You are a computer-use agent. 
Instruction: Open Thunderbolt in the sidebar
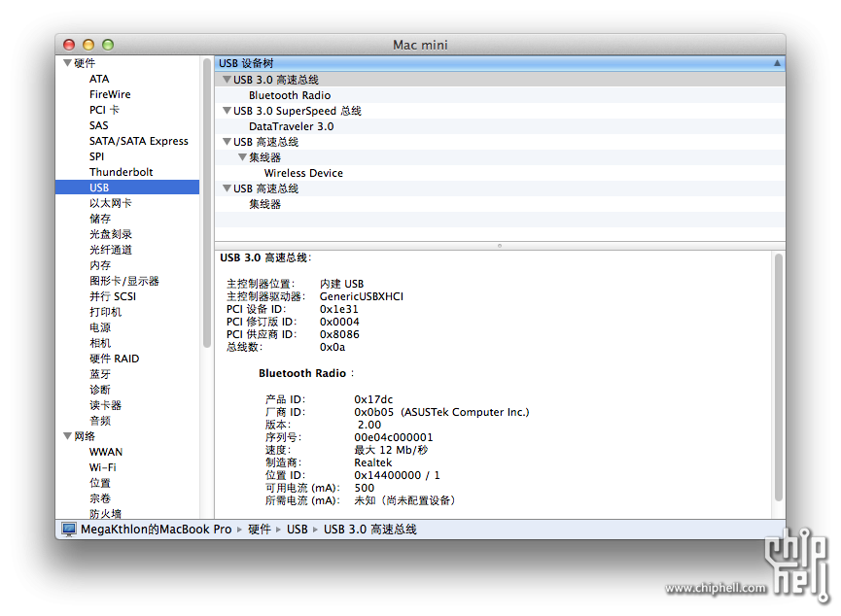[x=122, y=172]
